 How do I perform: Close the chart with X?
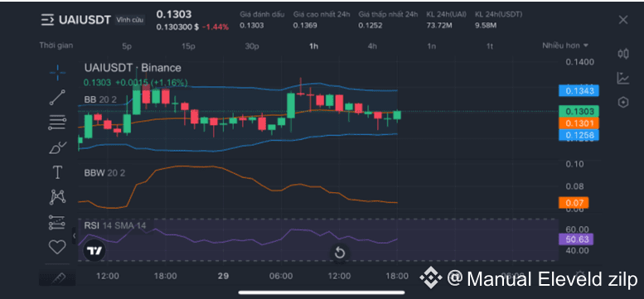click(623, 20)
